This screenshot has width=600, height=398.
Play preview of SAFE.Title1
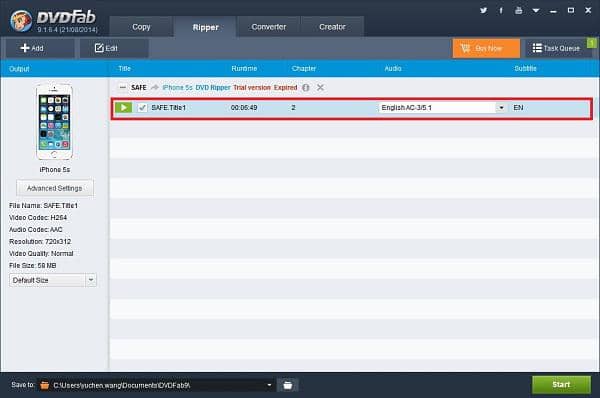coord(124,108)
